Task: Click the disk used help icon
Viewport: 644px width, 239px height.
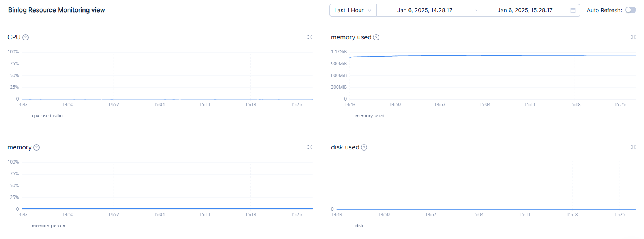Action: [364, 147]
